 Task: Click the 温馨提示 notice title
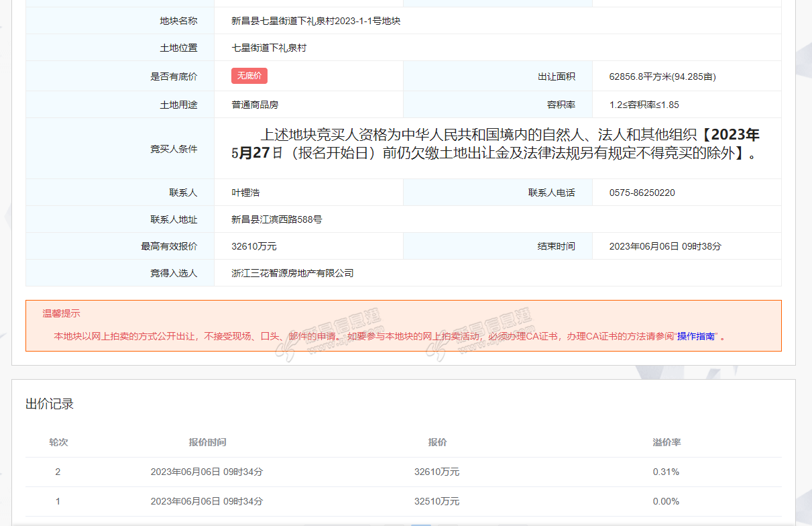click(62, 313)
